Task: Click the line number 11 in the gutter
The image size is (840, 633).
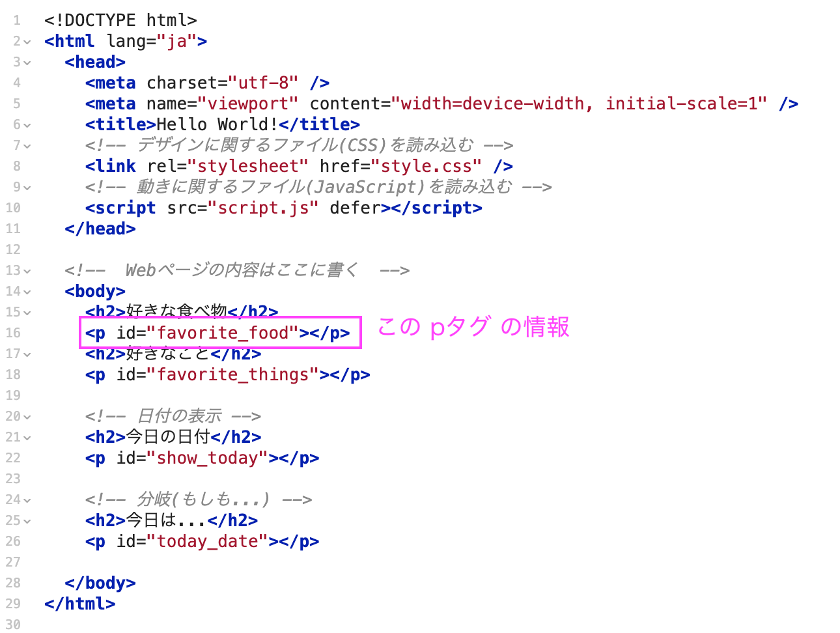Action: (13, 229)
